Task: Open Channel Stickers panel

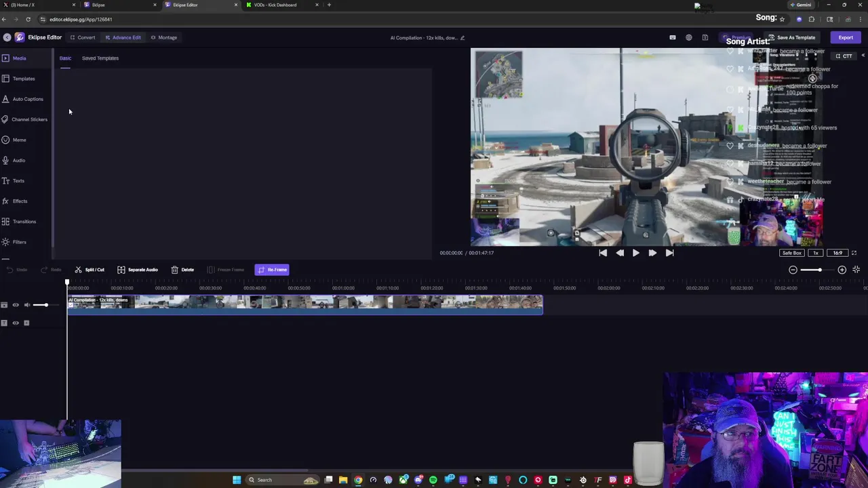Action: click(x=24, y=119)
